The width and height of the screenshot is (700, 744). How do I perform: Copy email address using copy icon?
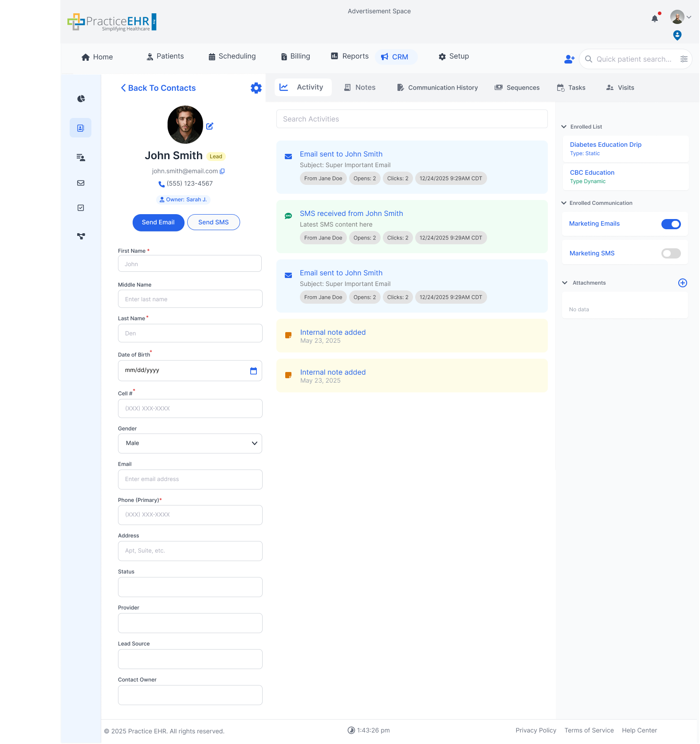point(222,171)
